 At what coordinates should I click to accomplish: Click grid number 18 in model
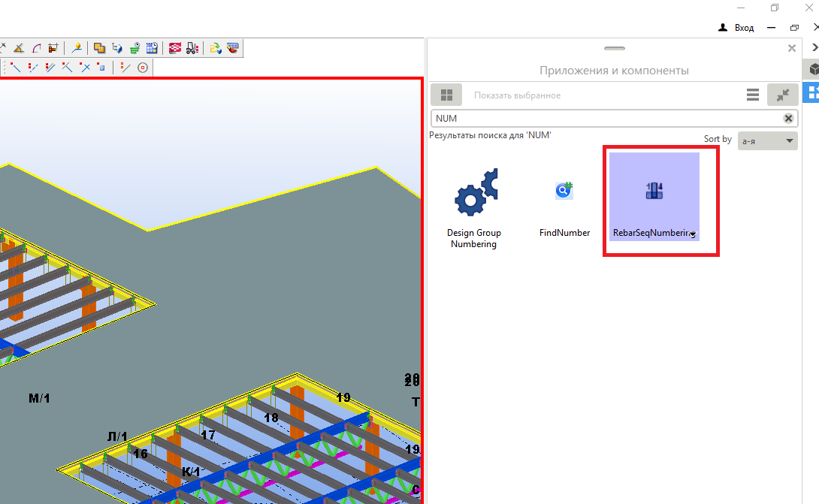[271, 418]
